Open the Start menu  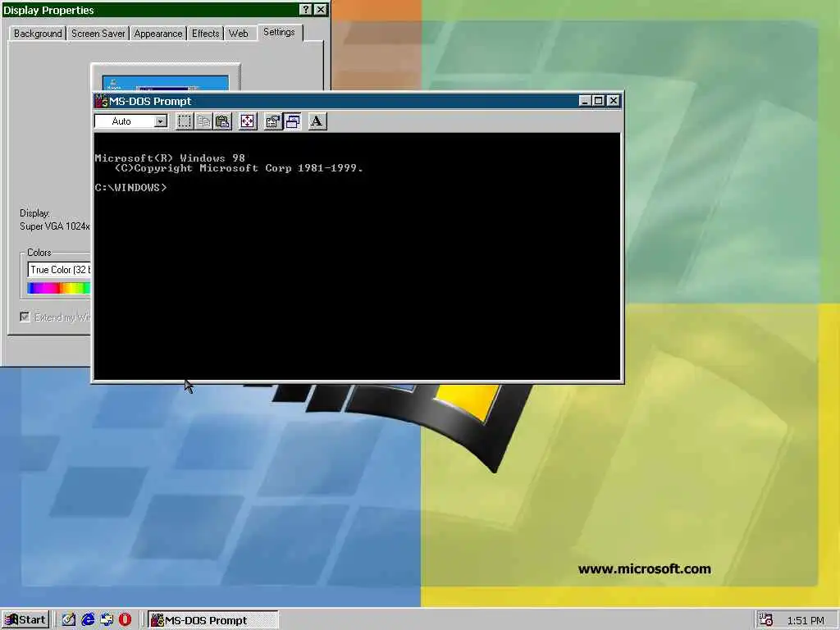click(x=25, y=620)
